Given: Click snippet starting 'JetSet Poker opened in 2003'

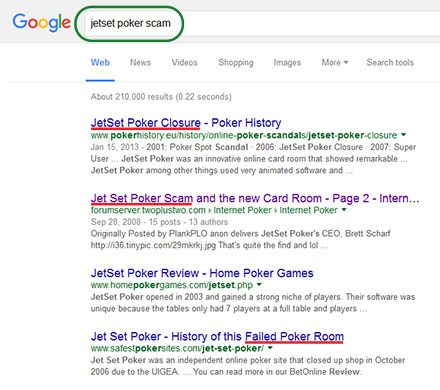Looking at the screenshot, I should [253, 303].
